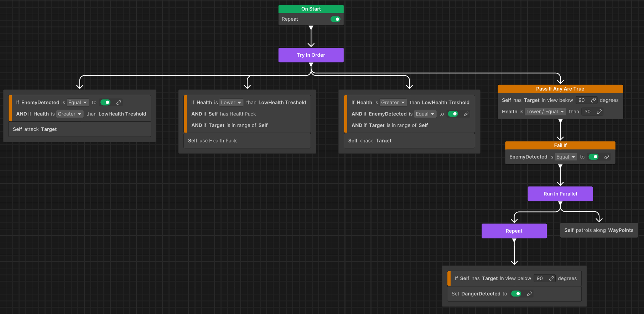Click the link icon next to 90 degrees in Pass If Any Are True
The width and height of the screenshot is (644, 314).
tap(593, 101)
